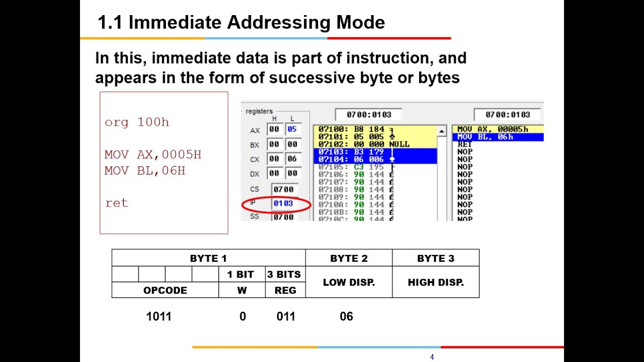The image size is (644, 362).
Task: Click the IP register value 0103
Action: coord(284,204)
